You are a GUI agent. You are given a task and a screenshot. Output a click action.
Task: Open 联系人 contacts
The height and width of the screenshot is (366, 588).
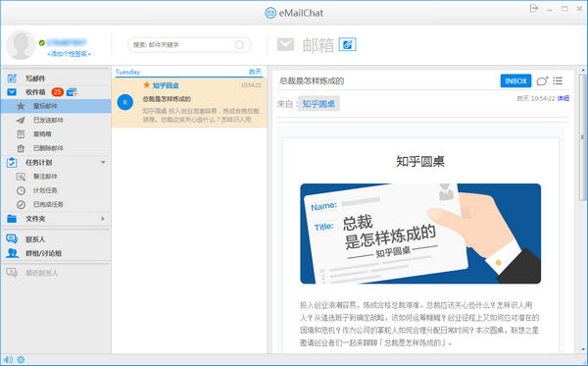click(35, 239)
